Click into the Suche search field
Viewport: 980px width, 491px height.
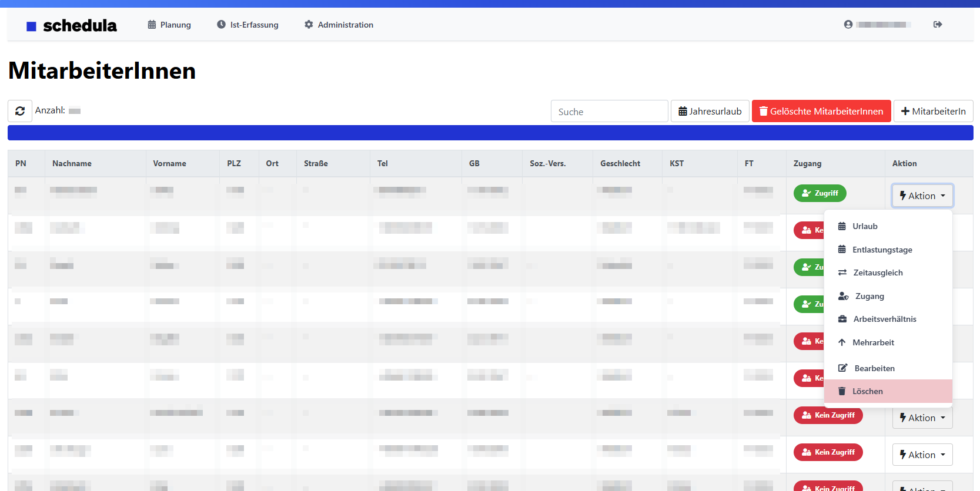pyautogui.click(x=609, y=112)
